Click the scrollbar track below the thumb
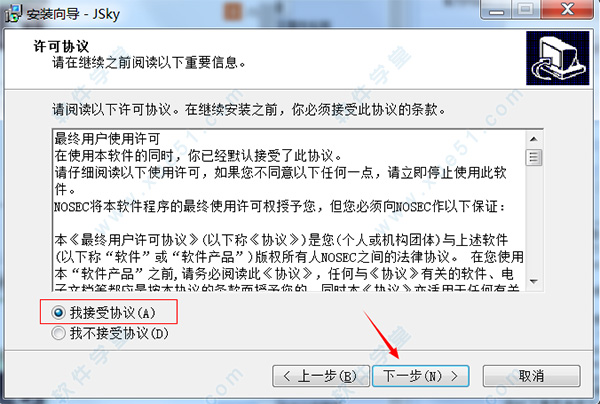 (534, 219)
